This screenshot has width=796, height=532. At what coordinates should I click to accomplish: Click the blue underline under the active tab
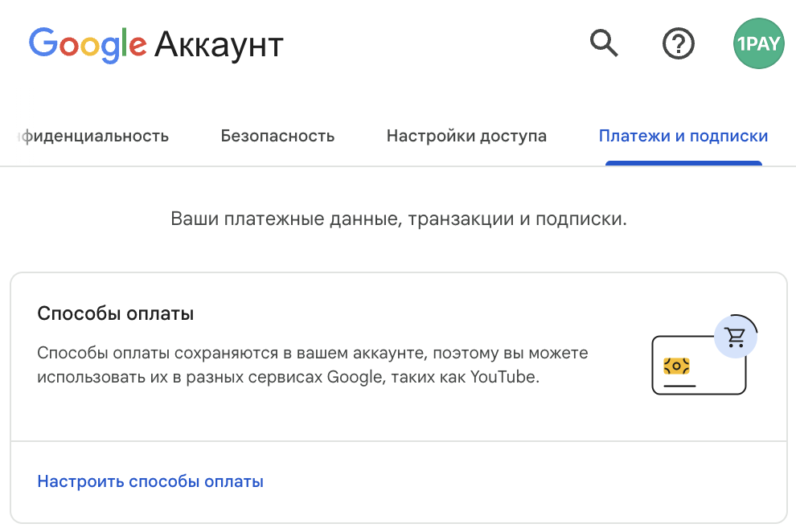[683, 163]
